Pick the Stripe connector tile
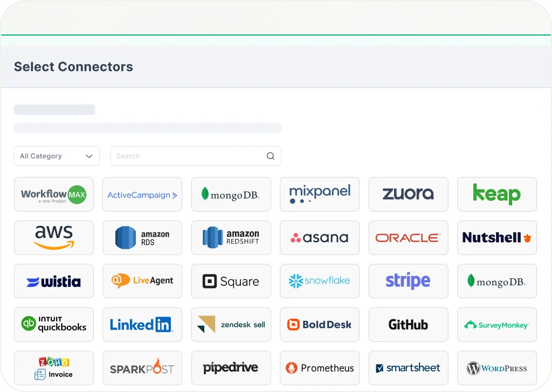Viewport: 552px width, 392px height. [x=408, y=281]
